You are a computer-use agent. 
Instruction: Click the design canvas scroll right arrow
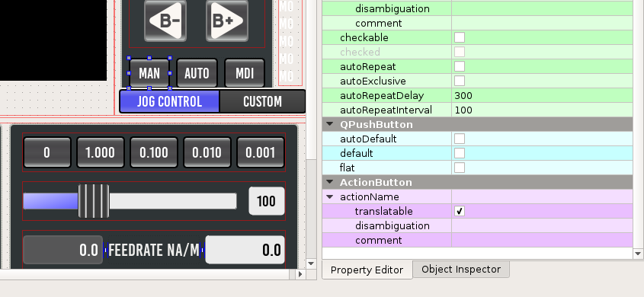pos(300,273)
